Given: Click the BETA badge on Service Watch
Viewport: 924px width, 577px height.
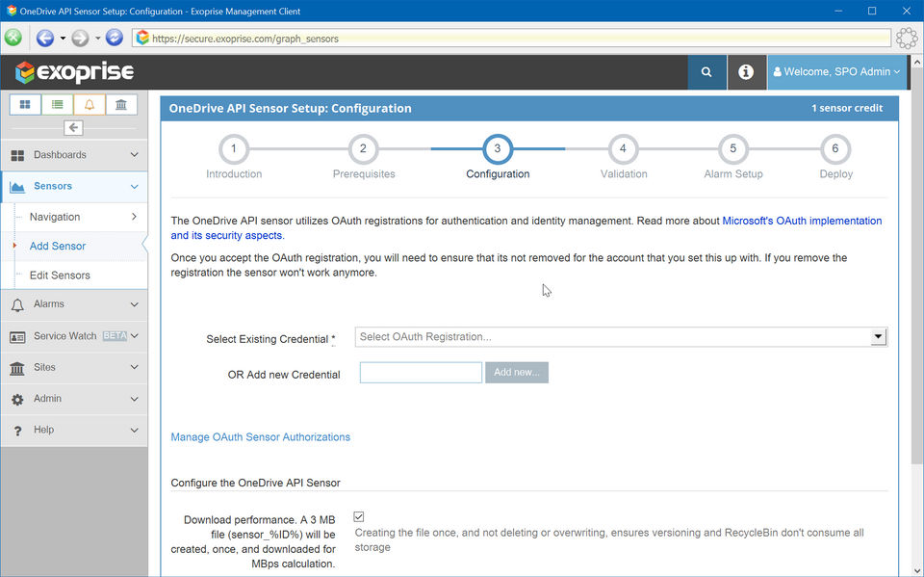Looking at the screenshot, I should tap(115, 335).
